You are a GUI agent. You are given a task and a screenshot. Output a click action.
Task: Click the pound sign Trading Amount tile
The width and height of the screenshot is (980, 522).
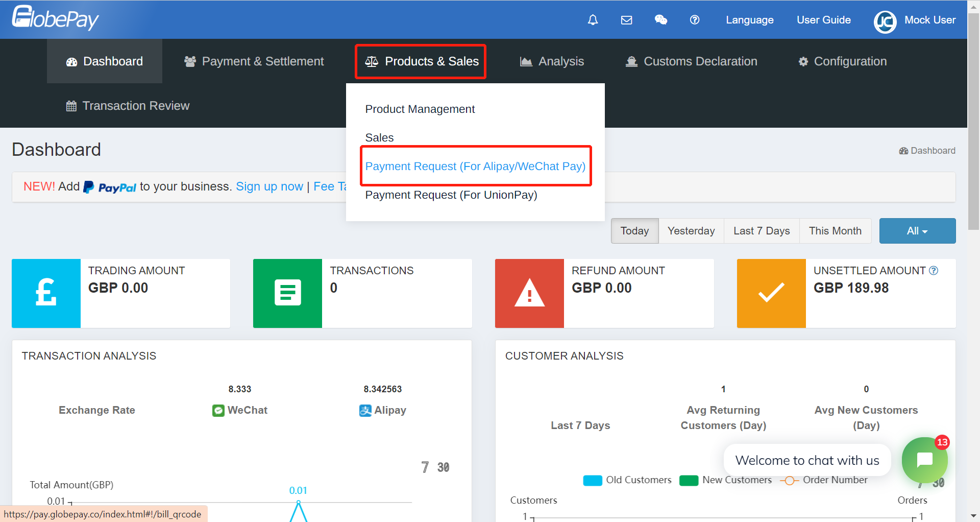click(46, 293)
